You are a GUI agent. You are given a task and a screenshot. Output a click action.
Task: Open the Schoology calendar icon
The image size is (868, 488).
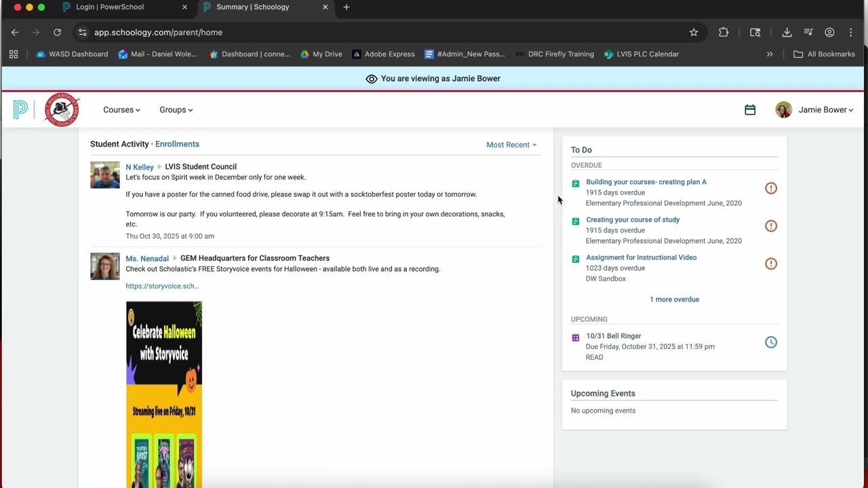[750, 110]
